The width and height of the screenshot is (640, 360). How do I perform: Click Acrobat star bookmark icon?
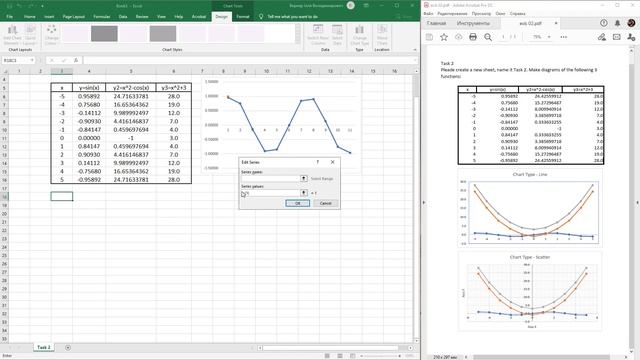pos(444,37)
